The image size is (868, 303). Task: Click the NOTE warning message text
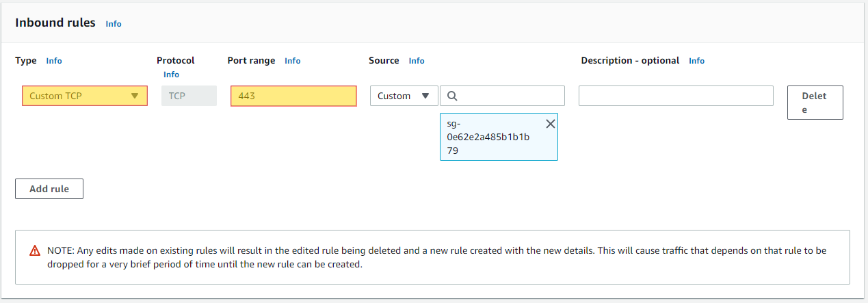point(436,257)
